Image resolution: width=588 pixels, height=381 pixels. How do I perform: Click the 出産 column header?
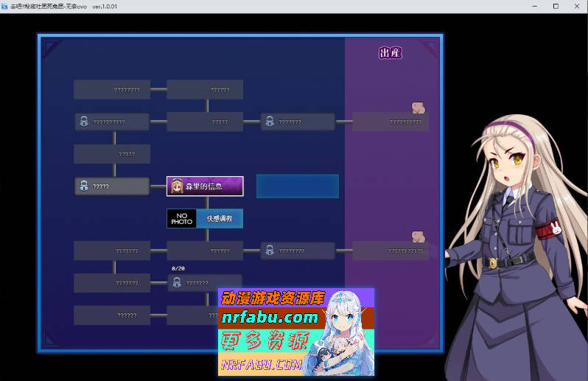coord(391,53)
